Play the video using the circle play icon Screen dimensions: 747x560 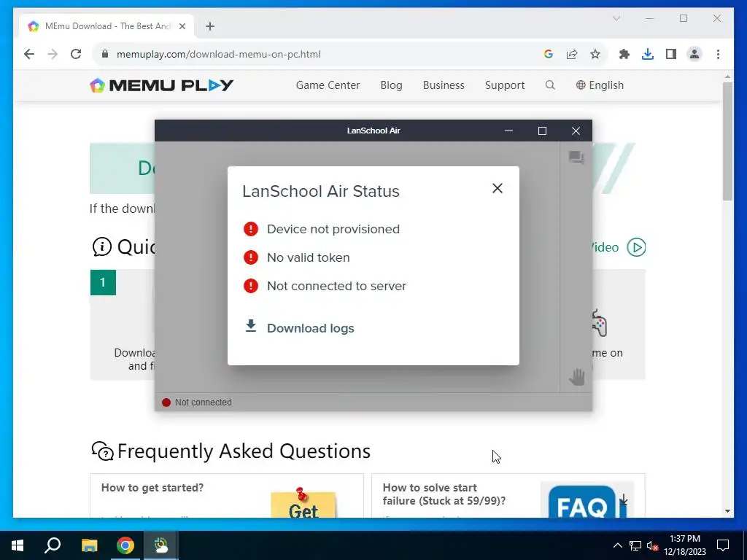[636, 247]
